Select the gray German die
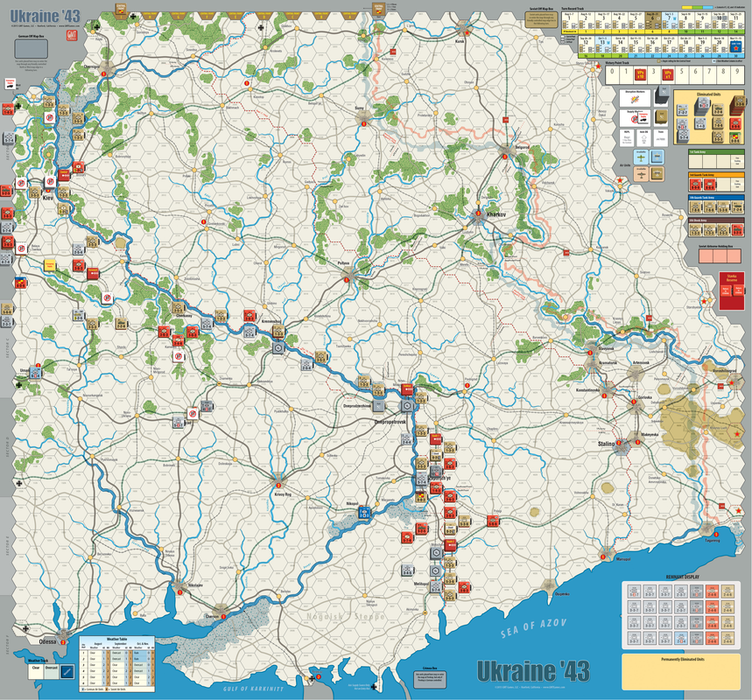Screen dimensions: 752x700 (663, 96)
